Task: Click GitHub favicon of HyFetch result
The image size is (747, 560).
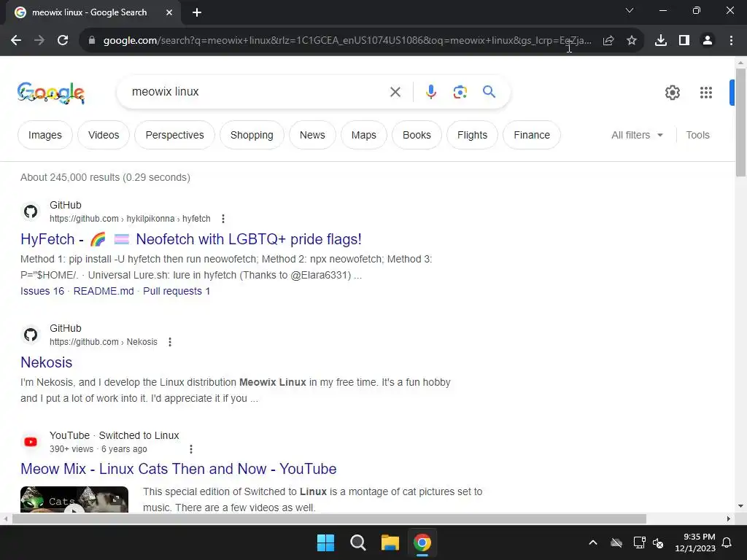Action: tap(31, 211)
